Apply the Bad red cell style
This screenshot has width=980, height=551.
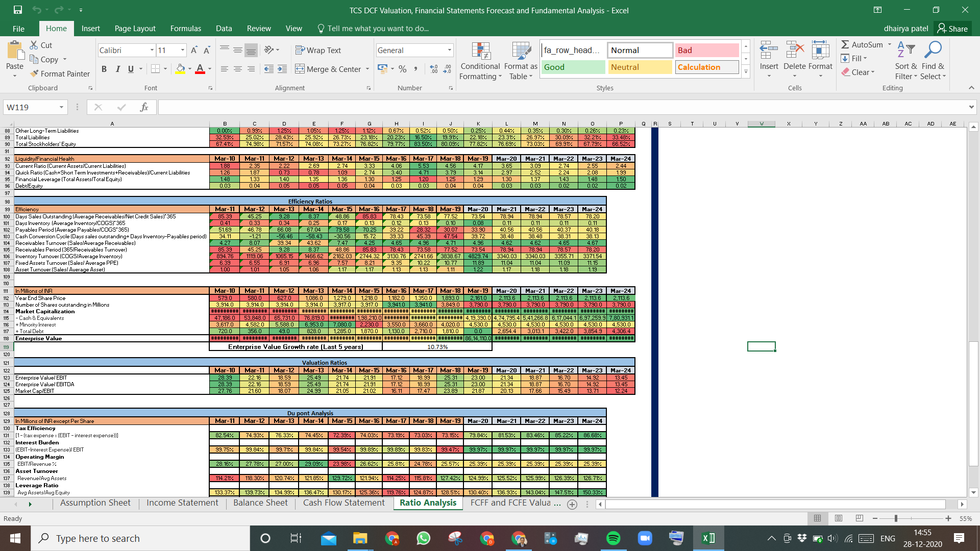coord(706,50)
